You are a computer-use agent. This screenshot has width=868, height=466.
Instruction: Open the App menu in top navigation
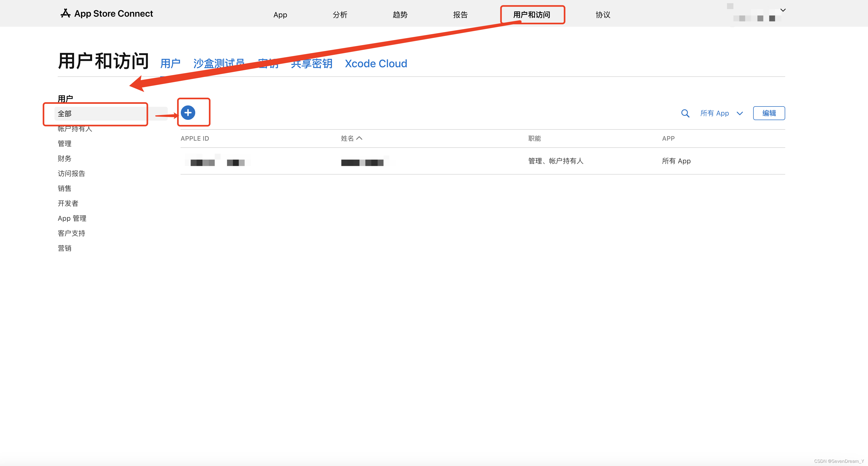[280, 15]
